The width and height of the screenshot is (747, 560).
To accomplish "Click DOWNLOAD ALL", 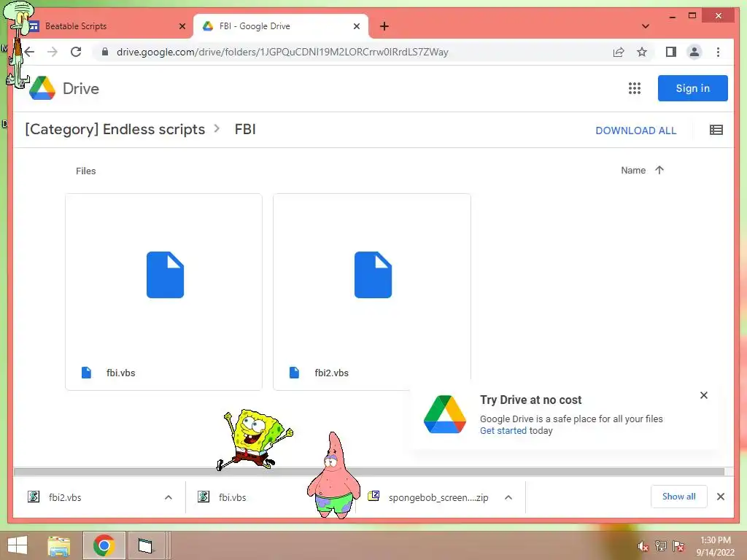I will [x=635, y=131].
